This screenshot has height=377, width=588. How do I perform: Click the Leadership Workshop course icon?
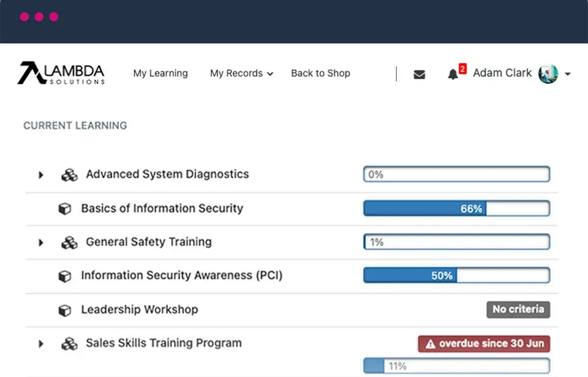click(x=65, y=310)
